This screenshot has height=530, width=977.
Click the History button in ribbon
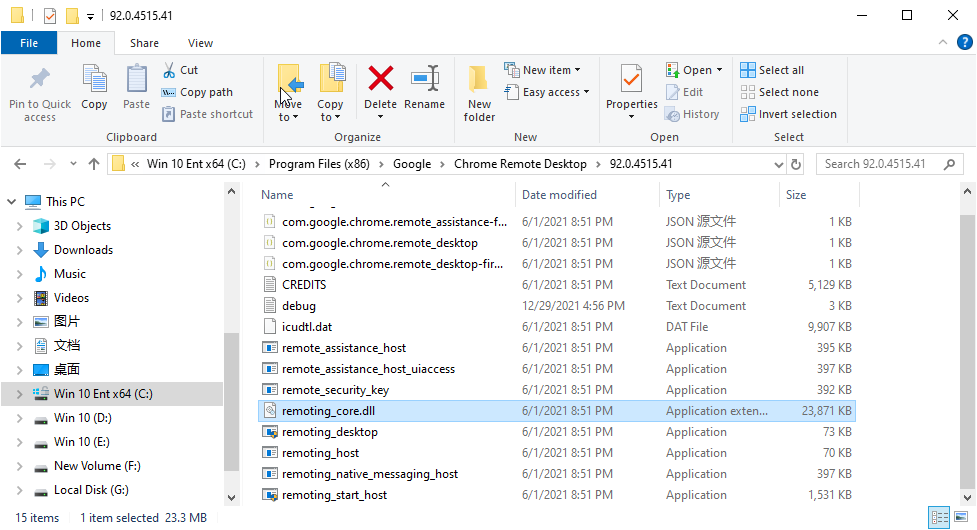692,114
